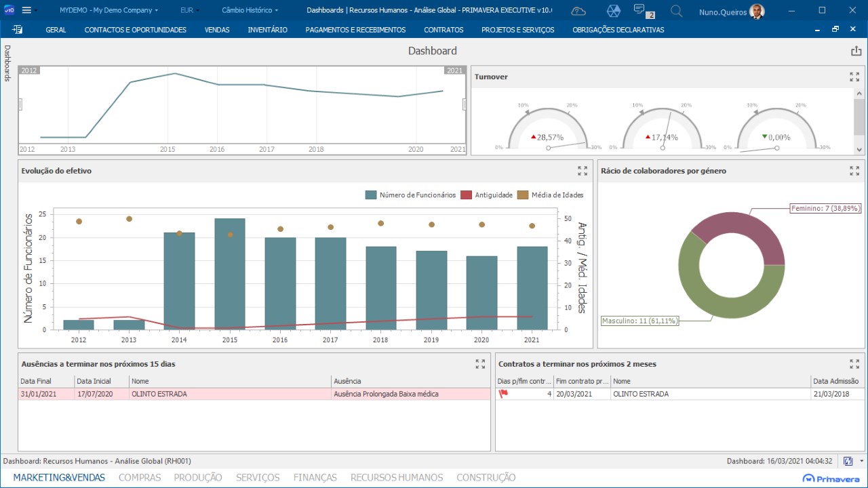Click the right range handle of timeline
Image resolution: width=868 pixels, height=488 pixels.
pos(465,104)
